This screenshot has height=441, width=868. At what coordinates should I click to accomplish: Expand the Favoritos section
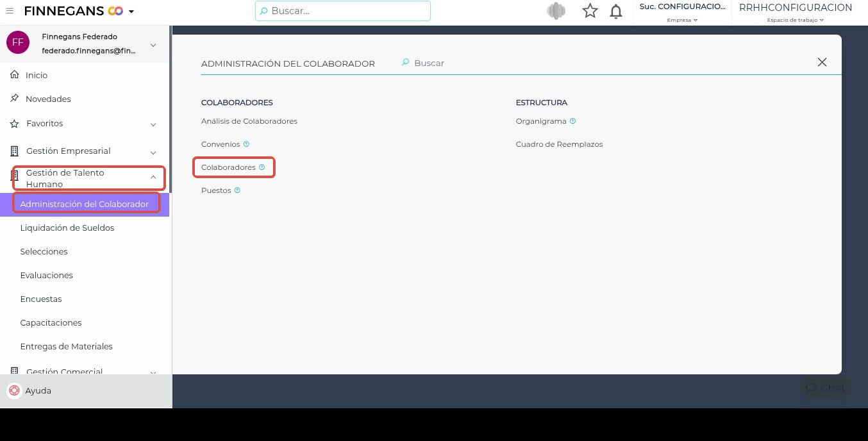(153, 124)
